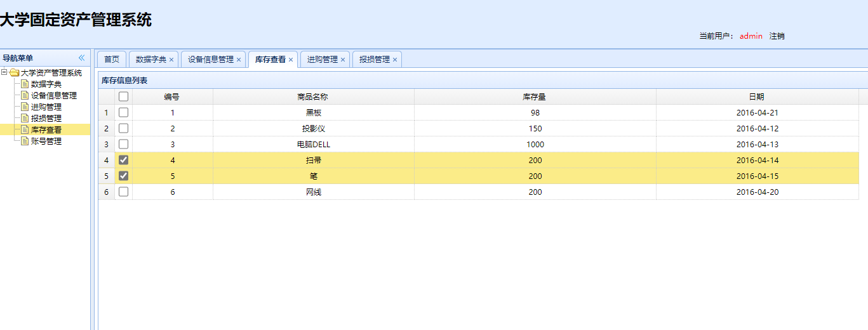Click the 笔 product name cell
The image size is (868, 330).
pos(314,176)
